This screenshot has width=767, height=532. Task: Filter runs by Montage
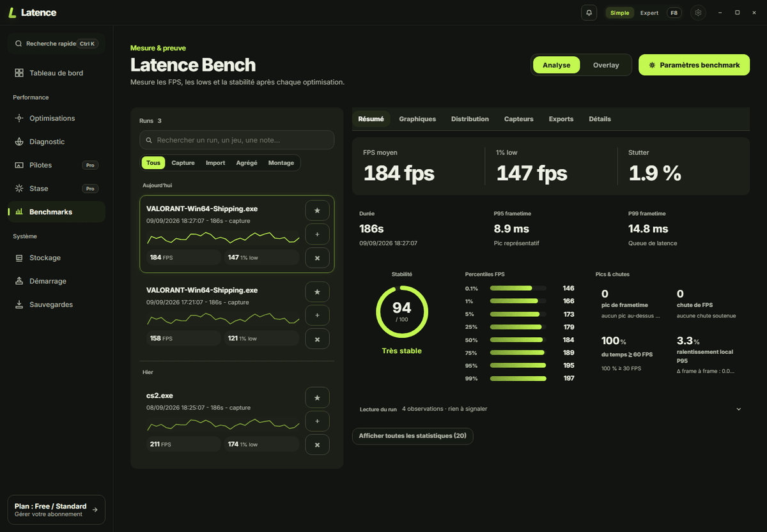(x=281, y=163)
